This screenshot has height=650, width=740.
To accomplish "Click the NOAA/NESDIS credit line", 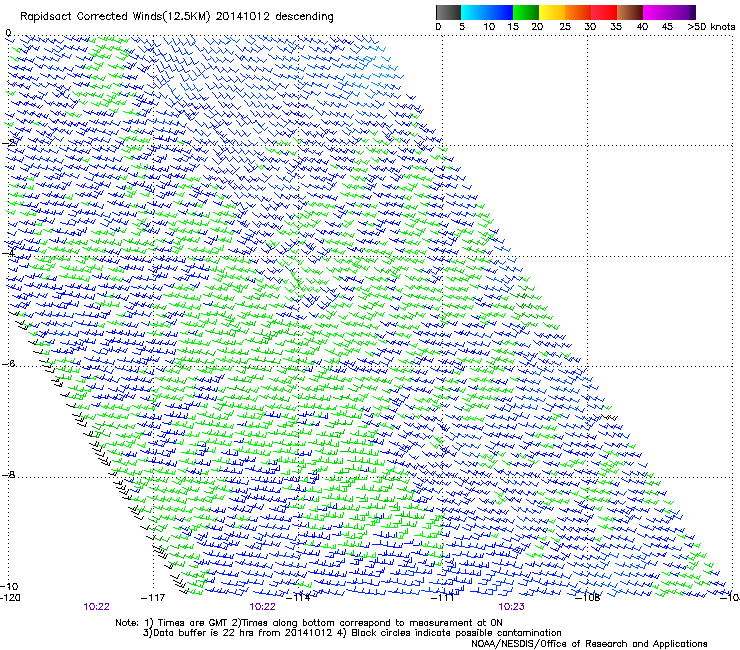I will click(589, 644).
